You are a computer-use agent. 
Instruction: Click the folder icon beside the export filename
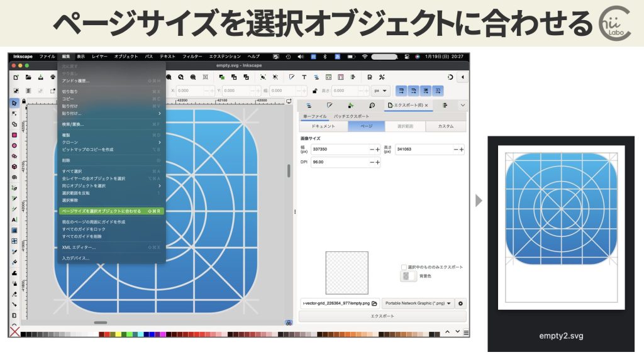pyautogui.click(x=374, y=304)
